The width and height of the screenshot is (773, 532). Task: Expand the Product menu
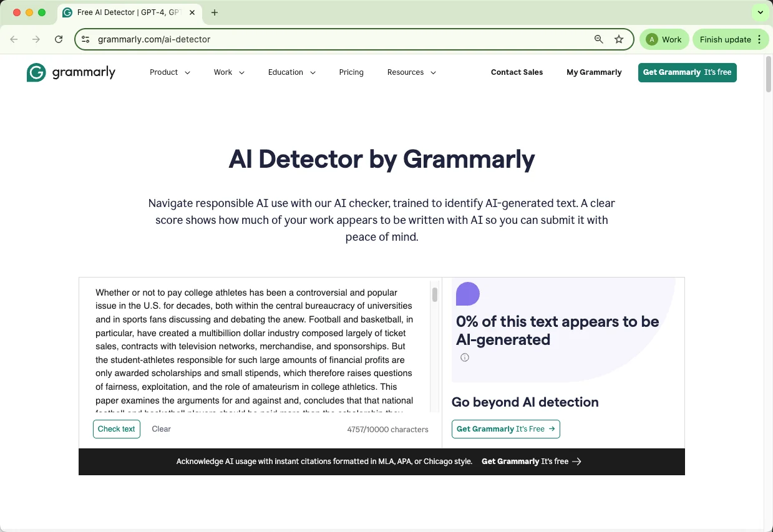tap(170, 72)
